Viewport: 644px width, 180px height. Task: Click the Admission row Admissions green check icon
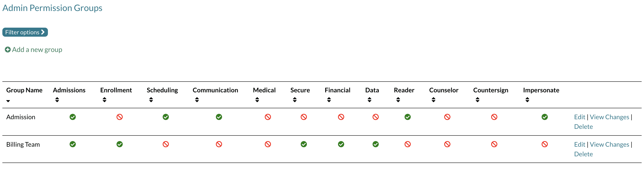click(x=73, y=117)
